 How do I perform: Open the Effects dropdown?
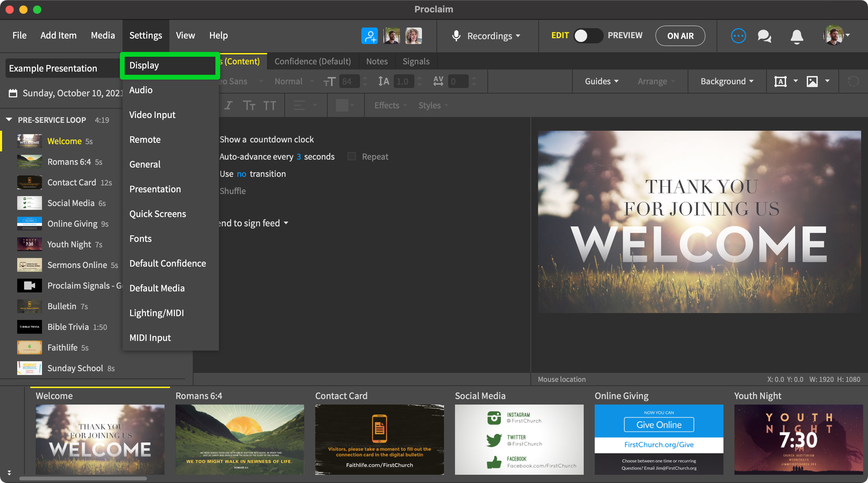click(391, 105)
